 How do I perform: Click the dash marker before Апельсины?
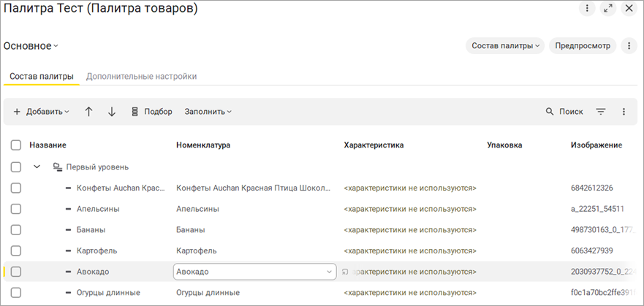69,209
